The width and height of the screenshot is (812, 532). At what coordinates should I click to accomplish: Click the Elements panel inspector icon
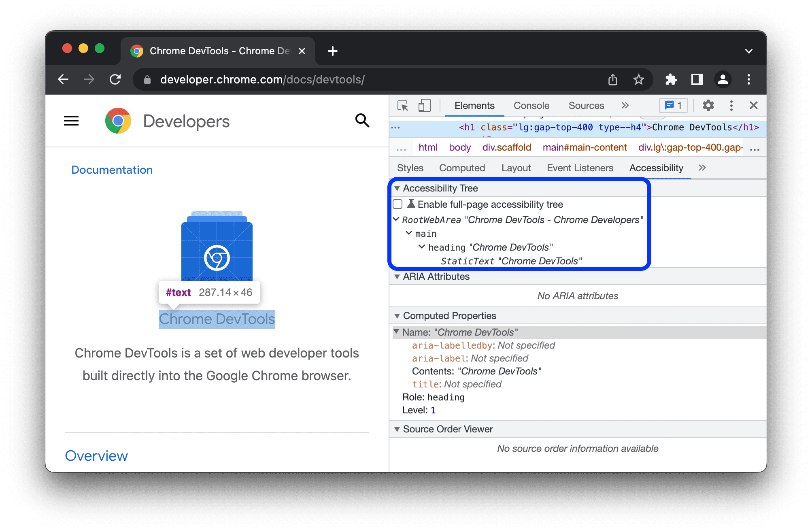404,106
